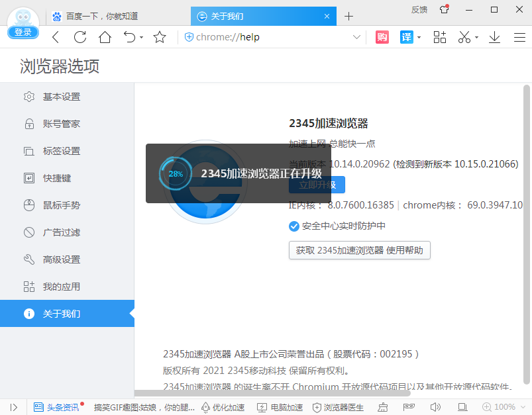Viewport: 532px width, 415px height.
Task: Close the 关于我们 tab
Action: pyautogui.click(x=327, y=17)
